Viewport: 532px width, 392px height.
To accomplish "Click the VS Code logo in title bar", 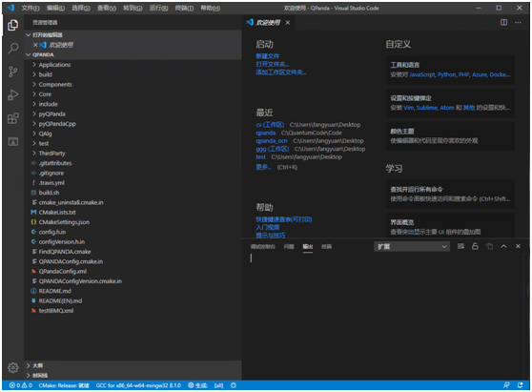I will 10,8.
